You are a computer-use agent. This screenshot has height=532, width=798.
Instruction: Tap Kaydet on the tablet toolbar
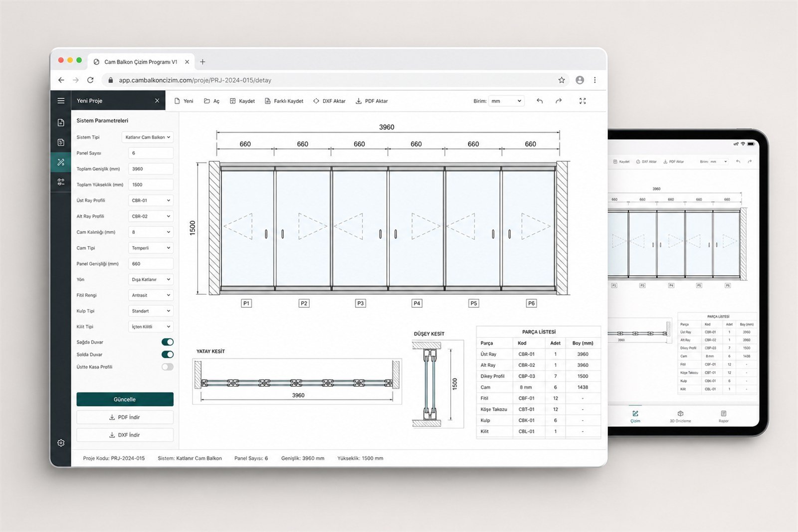tap(621, 162)
